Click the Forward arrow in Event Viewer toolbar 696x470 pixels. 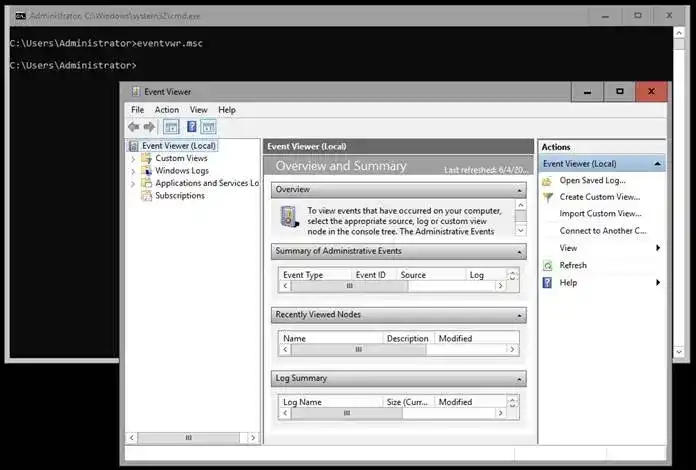[149, 127]
